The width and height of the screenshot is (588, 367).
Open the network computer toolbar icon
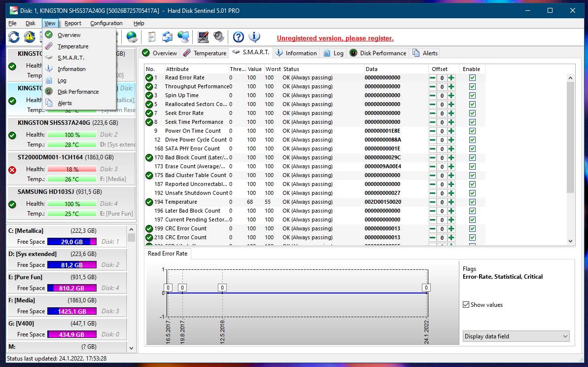(183, 37)
